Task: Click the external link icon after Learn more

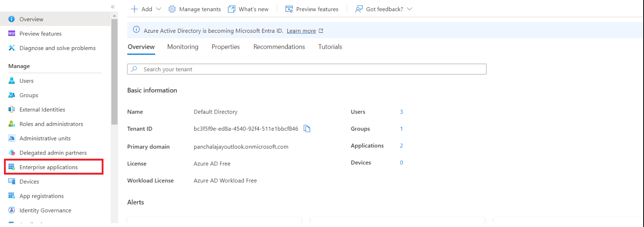Action: (x=321, y=31)
